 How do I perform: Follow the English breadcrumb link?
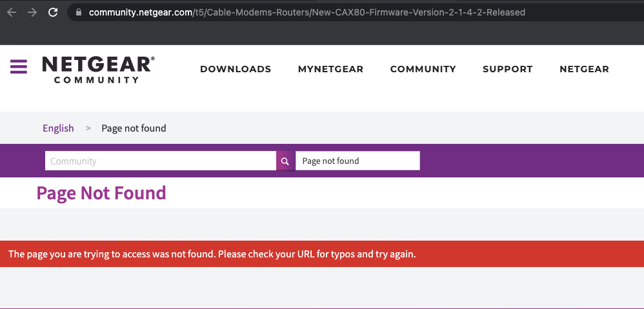tap(58, 128)
